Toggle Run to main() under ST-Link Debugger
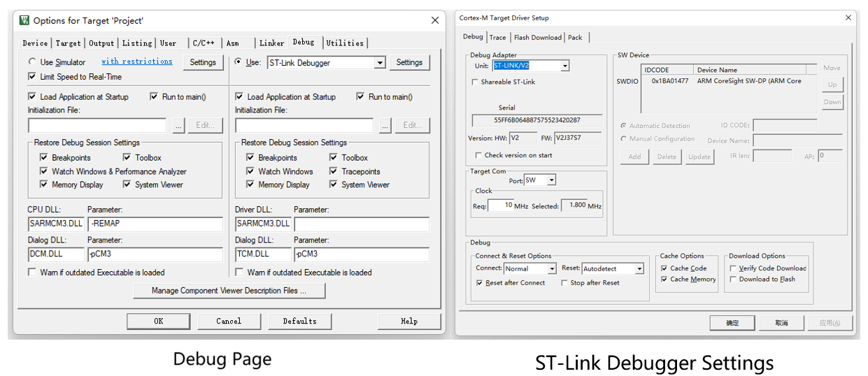This screenshot has height=376, width=868. click(360, 97)
